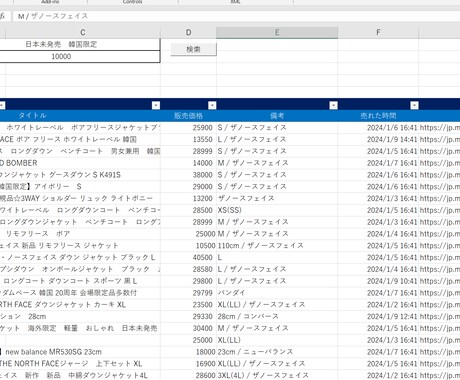
Task: Open the https link in the 40500 row
Action: (439, 257)
